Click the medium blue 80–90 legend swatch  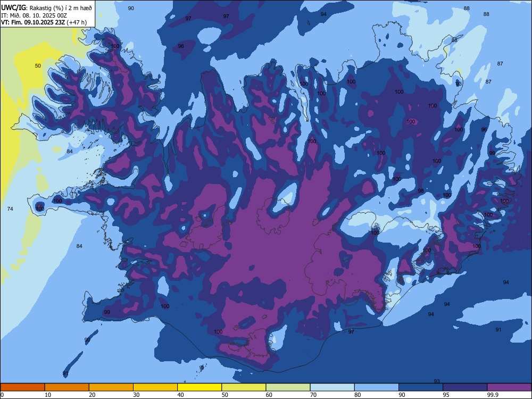click(x=377, y=387)
